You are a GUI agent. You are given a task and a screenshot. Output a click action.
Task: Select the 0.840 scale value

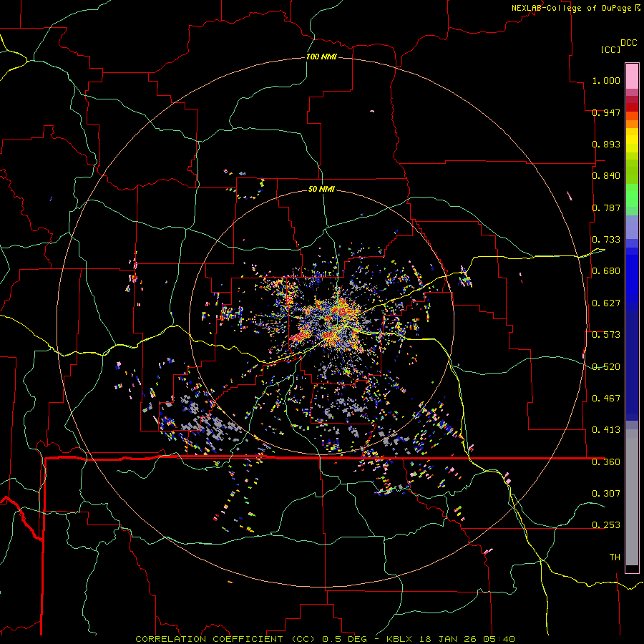606,176
